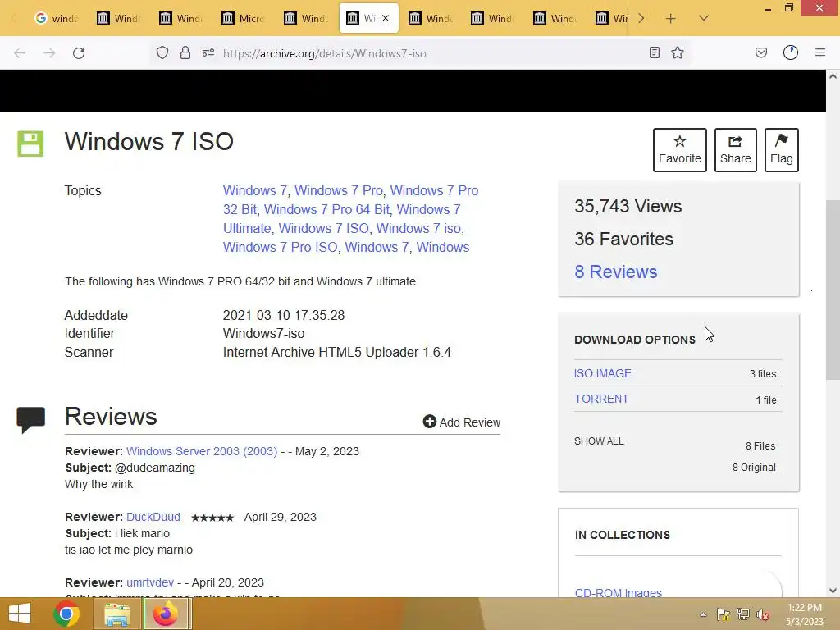Click the padlock site security icon
This screenshot has height=630, width=840.
pyautogui.click(x=185, y=53)
